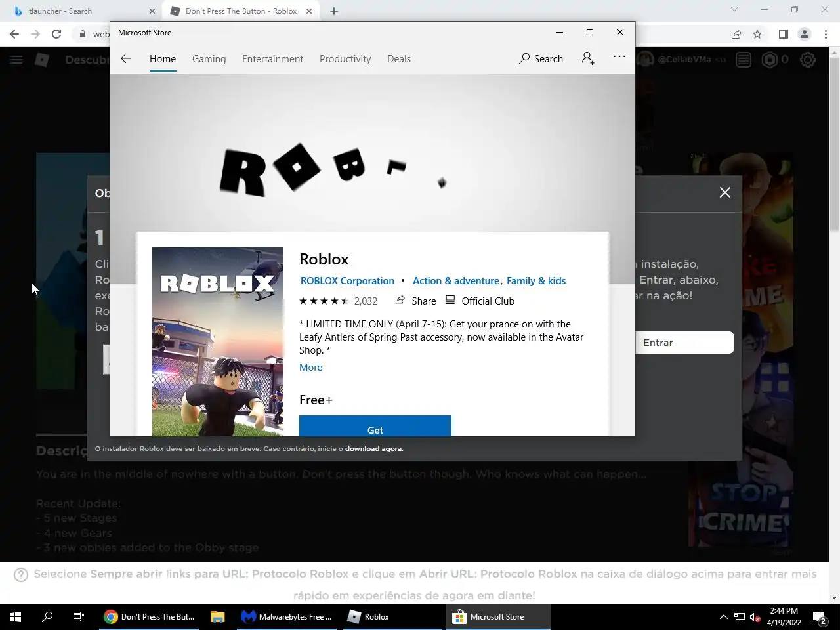Share the Roblox app

(x=415, y=301)
